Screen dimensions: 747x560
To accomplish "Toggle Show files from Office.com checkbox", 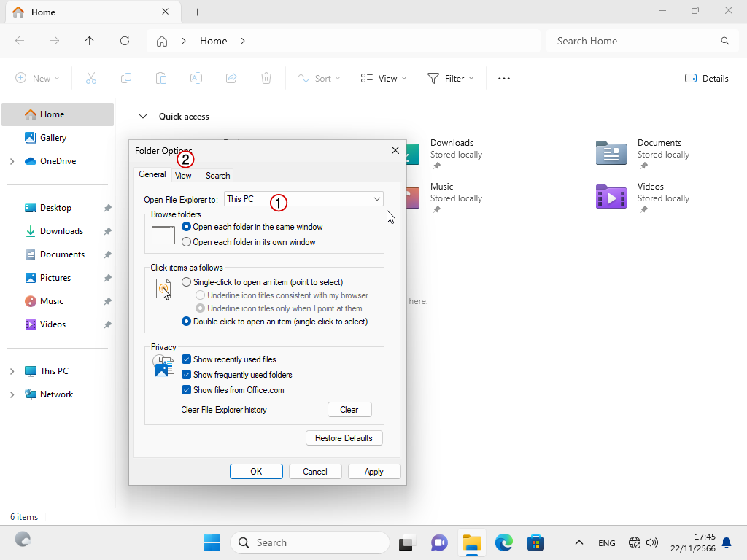I will point(187,390).
